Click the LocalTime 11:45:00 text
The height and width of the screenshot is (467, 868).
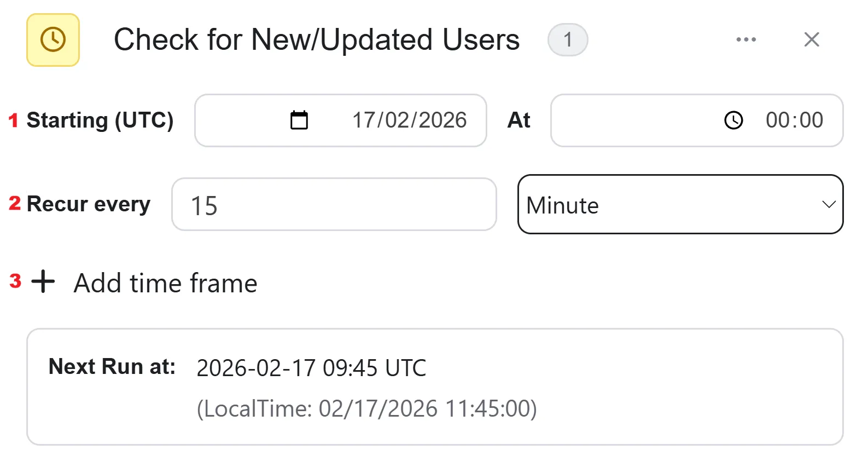367,408
